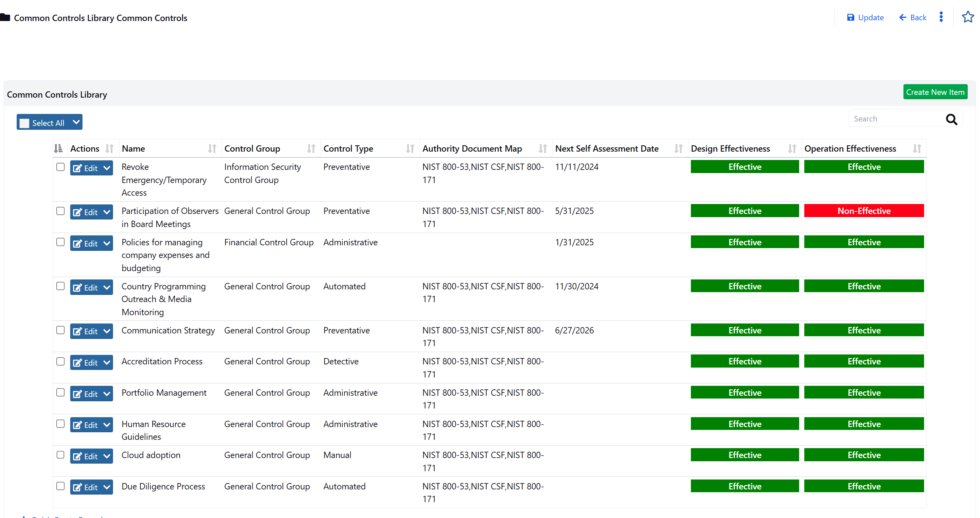
Task: Open Edit dropdown arrow for Accreditation Process
Action: point(107,362)
